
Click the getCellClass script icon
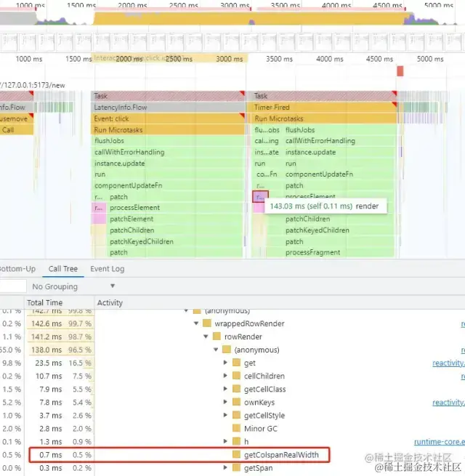[x=236, y=389]
